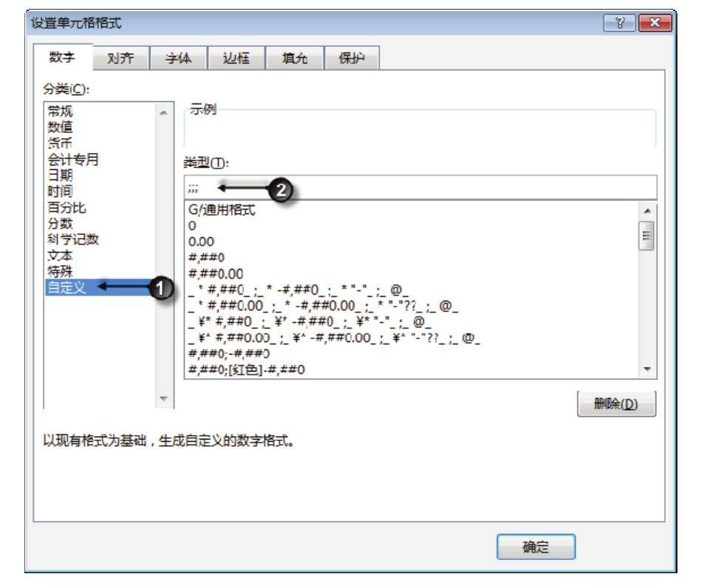Switch to the 对齐 tab
This screenshot has width=707, height=588.
(120, 60)
